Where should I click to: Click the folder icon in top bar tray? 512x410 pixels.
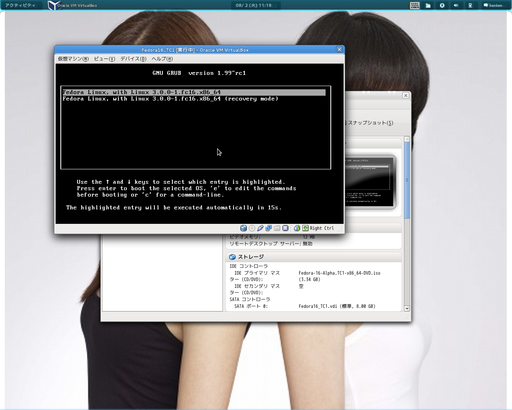(428, 5)
